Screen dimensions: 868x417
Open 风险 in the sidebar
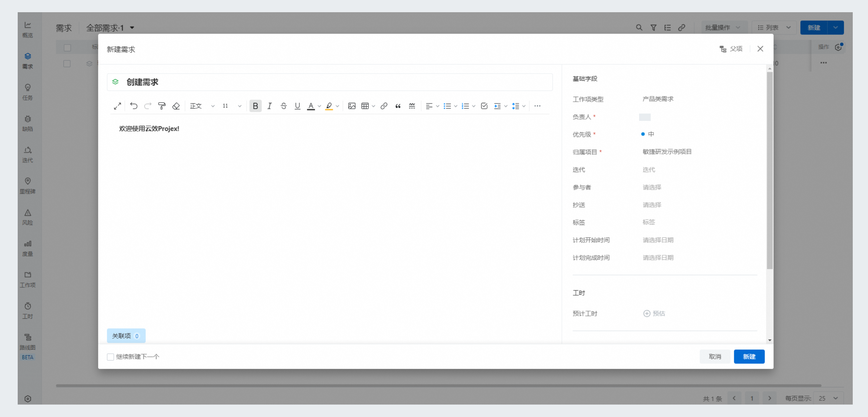tap(28, 217)
